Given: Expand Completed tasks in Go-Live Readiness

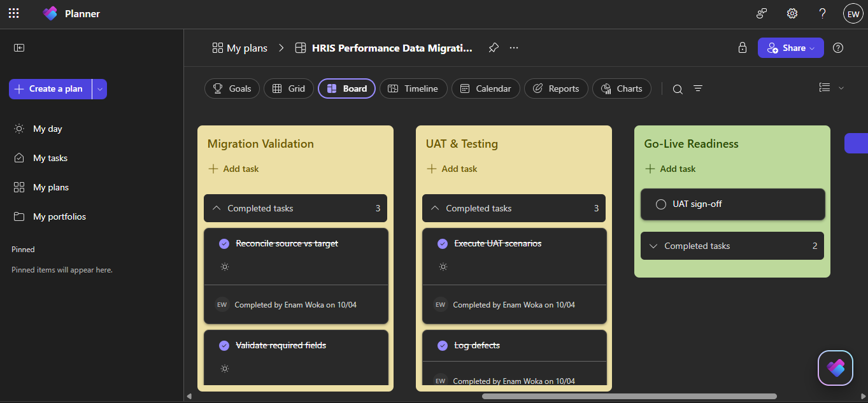Looking at the screenshot, I should [x=732, y=246].
